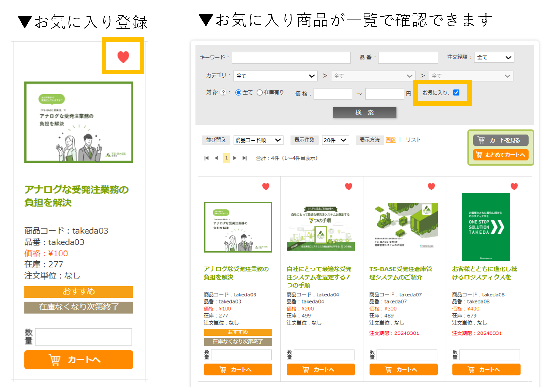Open the second category level dropdown
Viewport: 549px width, 392px height.
tap(373, 76)
